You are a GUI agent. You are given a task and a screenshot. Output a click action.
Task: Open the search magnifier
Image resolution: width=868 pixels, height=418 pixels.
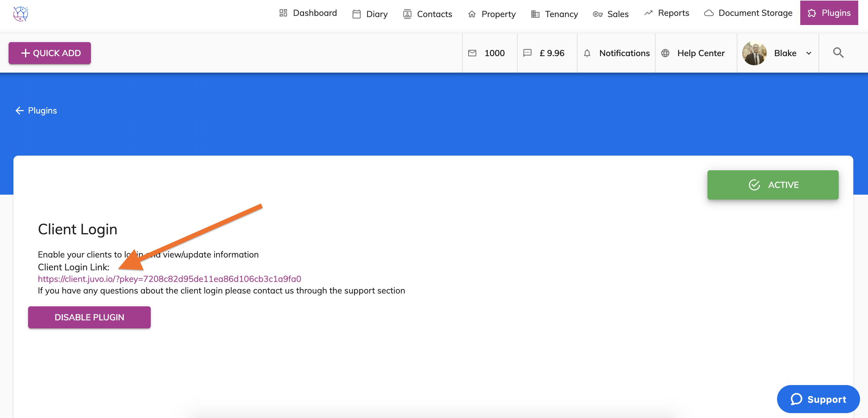pos(839,53)
